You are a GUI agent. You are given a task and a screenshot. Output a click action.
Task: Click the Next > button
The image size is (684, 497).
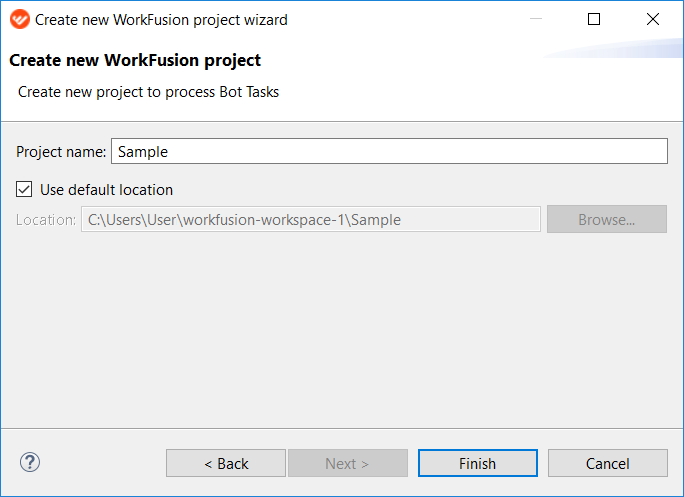click(x=348, y=463)
